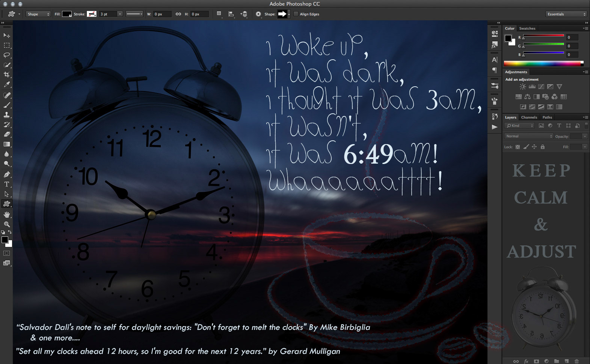Screen dimensions: 590x364
Task: Select the Layers tab
Action: click(510, 117)
